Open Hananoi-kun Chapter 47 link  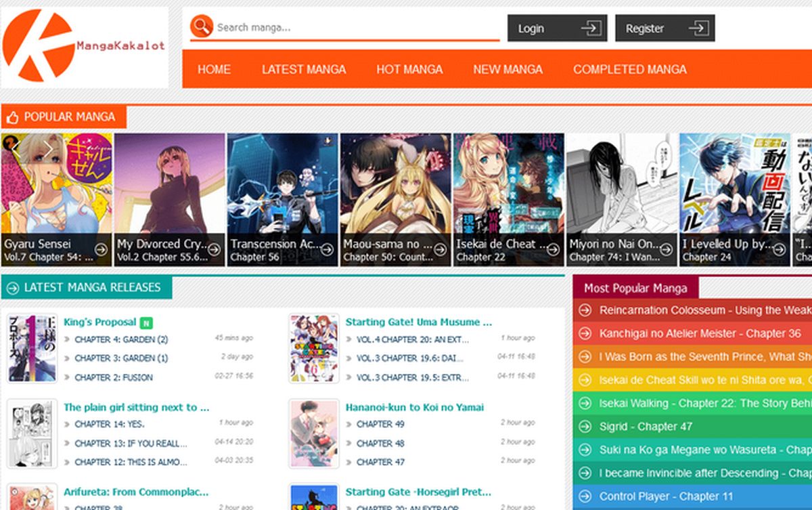(380, 463)
